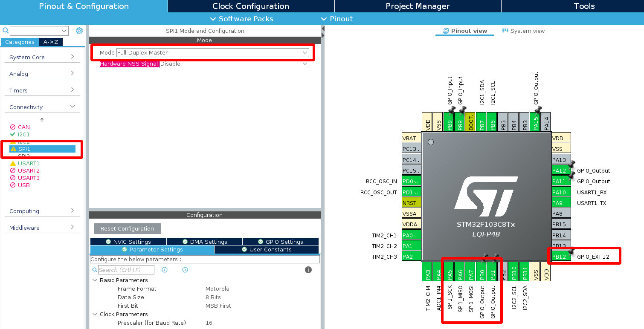Viewport: 644px width, 329px height.
Task: Collapse the Basic Parameters group
Action: click(x=95, y=280)
